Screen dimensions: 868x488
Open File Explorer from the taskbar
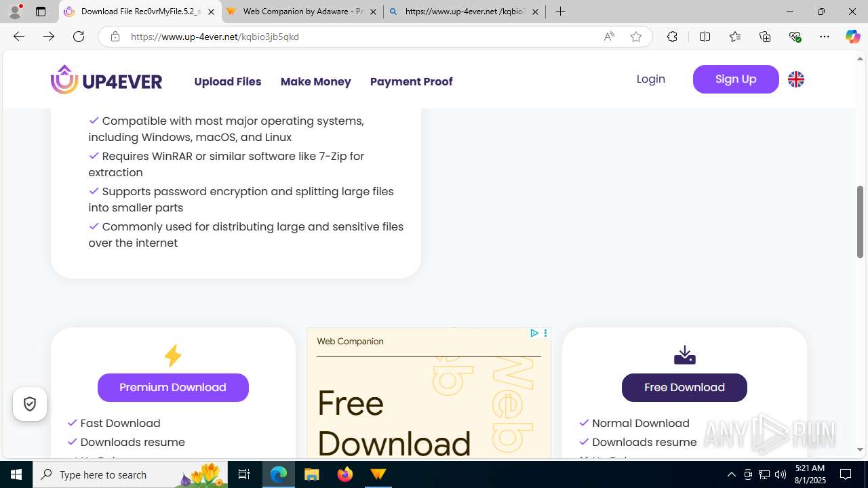point(312,474)
